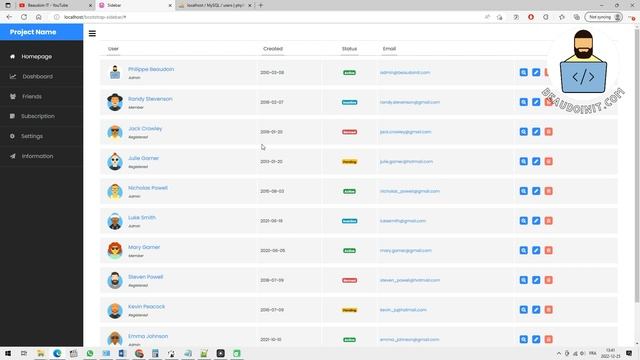Click the Email column header

(x=389, y=49)
